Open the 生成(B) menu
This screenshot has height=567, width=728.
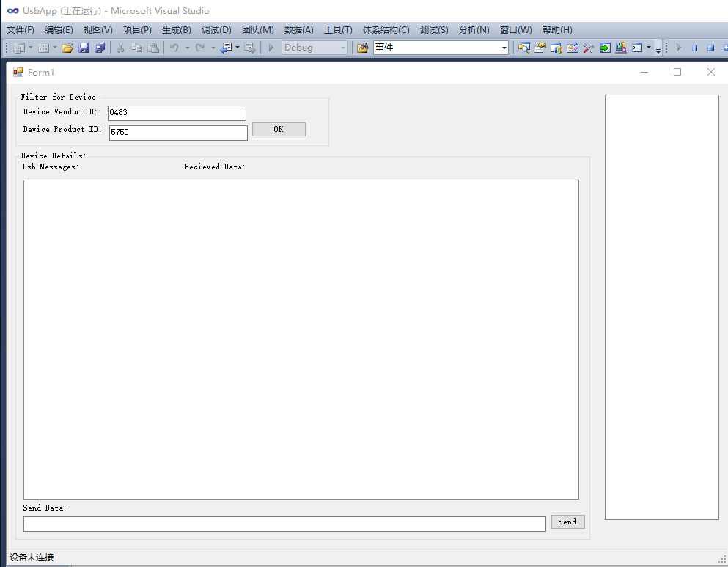tap(177, 30)
